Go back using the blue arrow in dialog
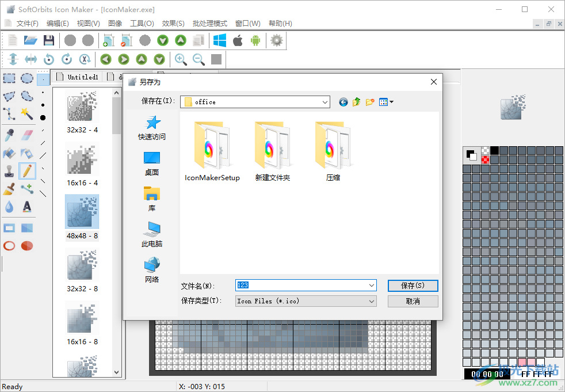Image resolution: width=565 pixels, height=392 pixels. pyautogui.click(x=343, y=102)
